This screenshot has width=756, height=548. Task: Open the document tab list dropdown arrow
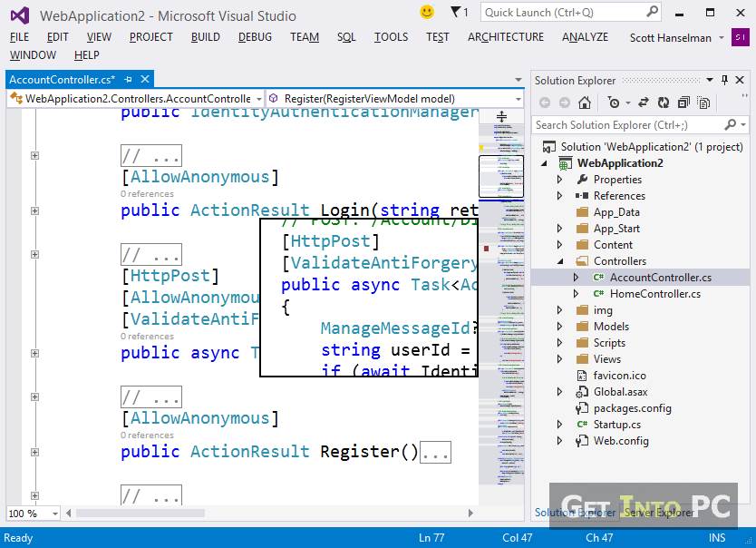coord(519,80)
